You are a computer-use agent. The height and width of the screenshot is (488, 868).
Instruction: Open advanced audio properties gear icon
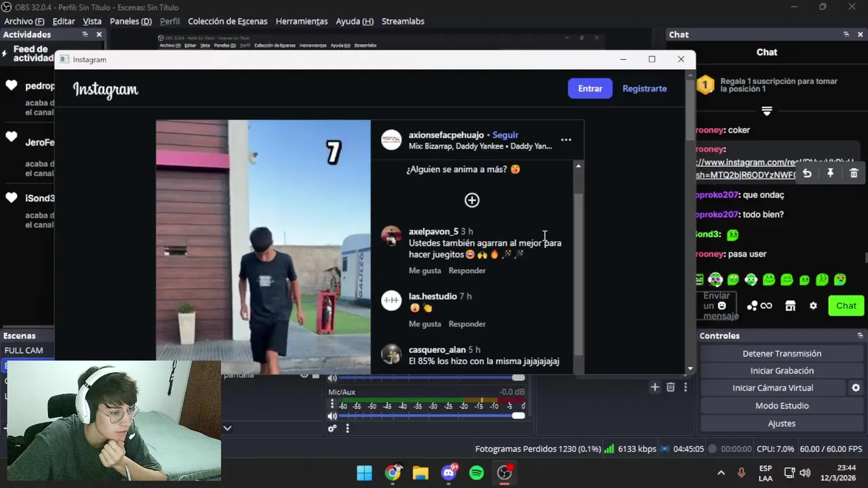[332, 428]
